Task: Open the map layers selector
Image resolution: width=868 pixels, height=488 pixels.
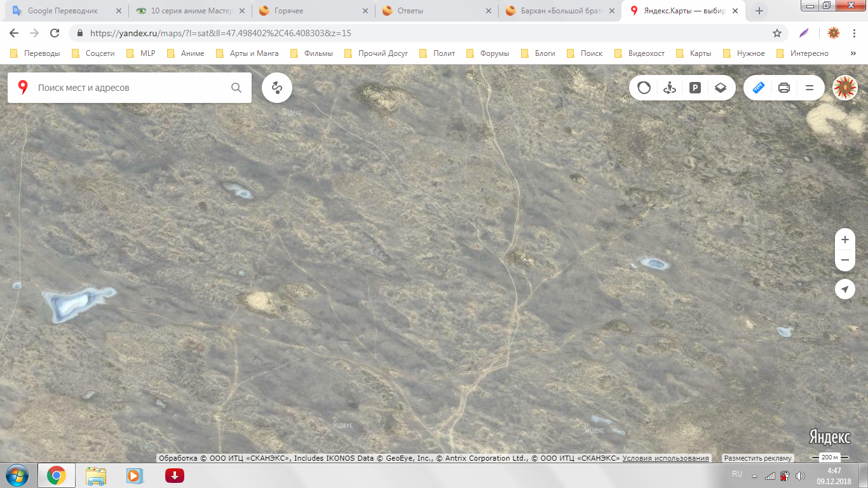Action: coord(721,88)
